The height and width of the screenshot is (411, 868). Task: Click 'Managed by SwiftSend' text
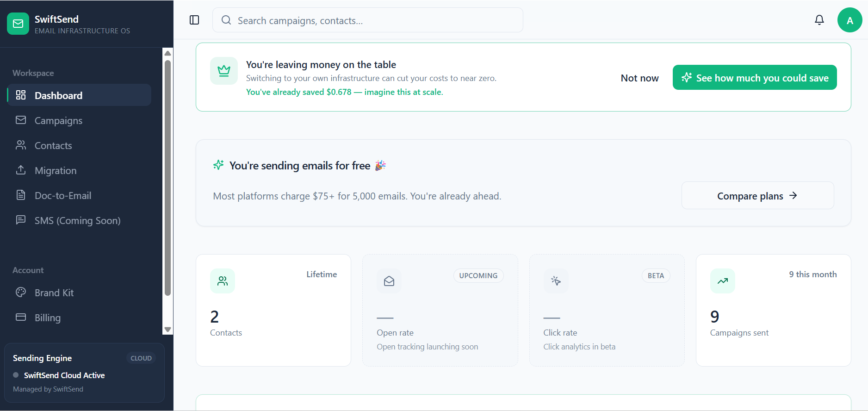click(x=48, y=389)
